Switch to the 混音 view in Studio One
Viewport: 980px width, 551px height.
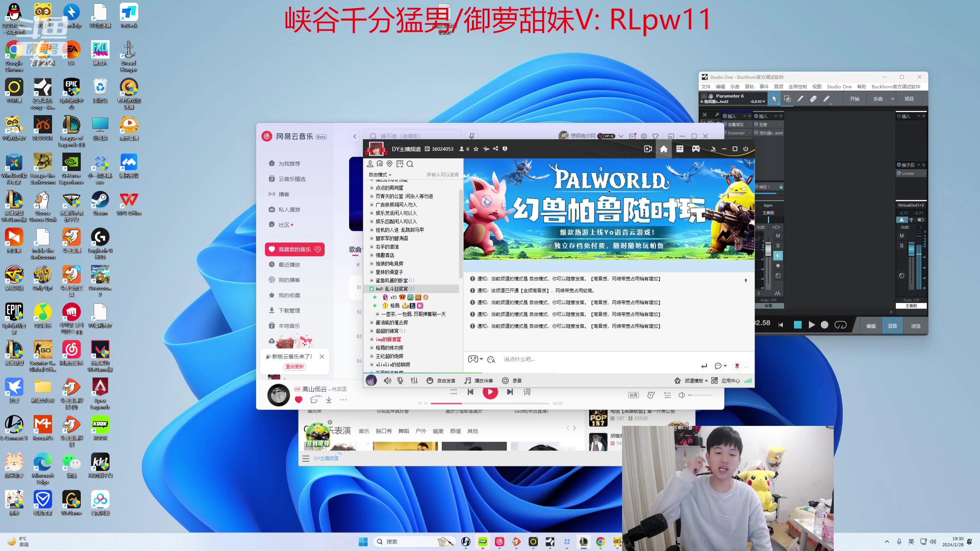[x=892, y=326]
